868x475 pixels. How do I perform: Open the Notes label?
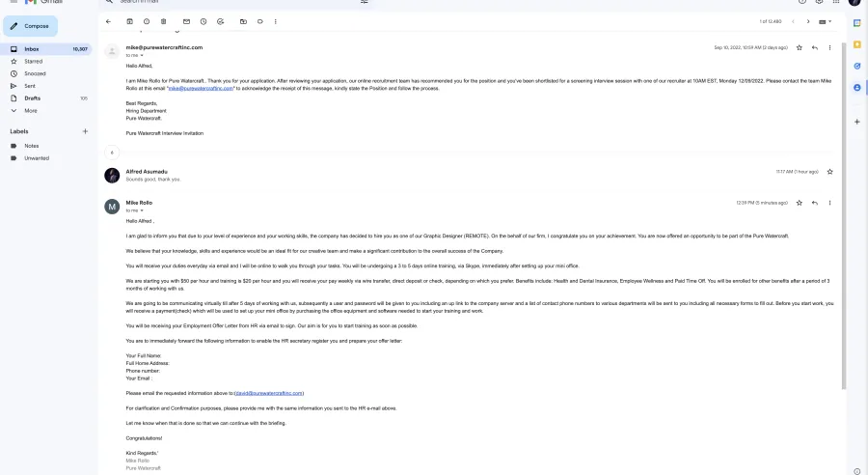(x=46, y=146)
